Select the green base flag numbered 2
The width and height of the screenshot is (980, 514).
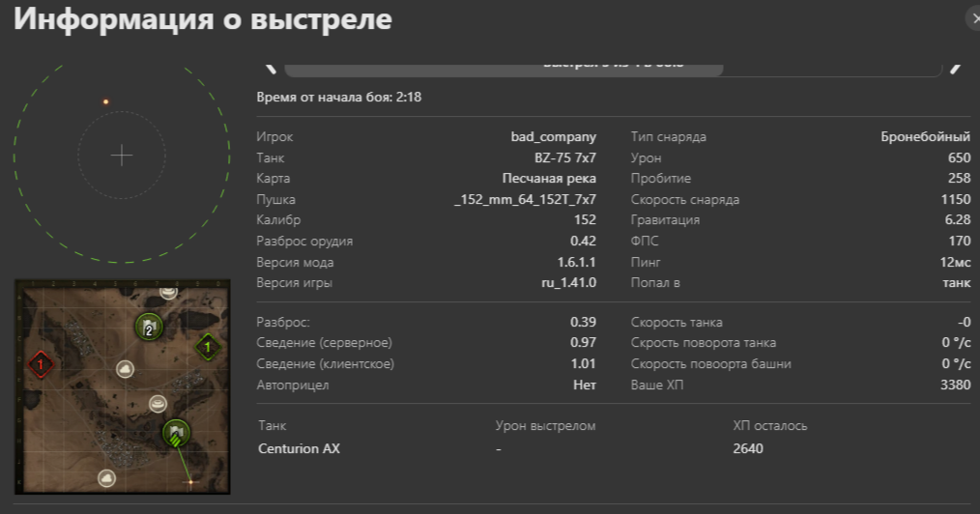(149, 328)
